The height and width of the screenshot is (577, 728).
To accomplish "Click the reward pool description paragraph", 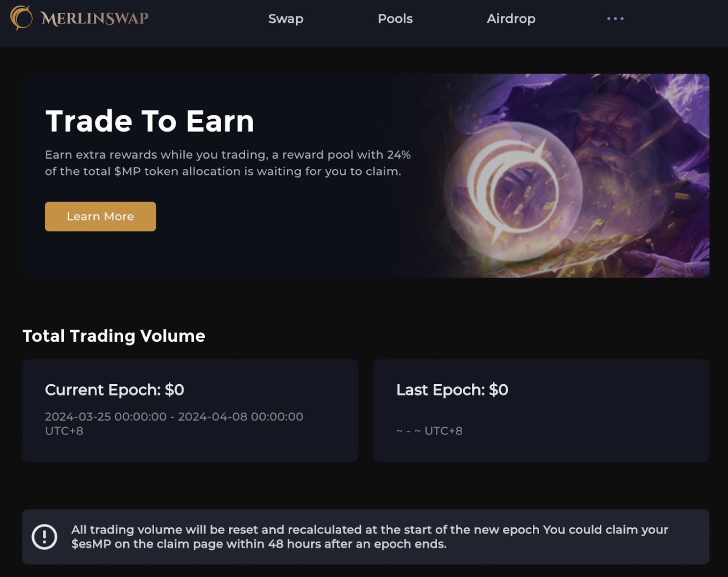I will (x=228, y=163).
